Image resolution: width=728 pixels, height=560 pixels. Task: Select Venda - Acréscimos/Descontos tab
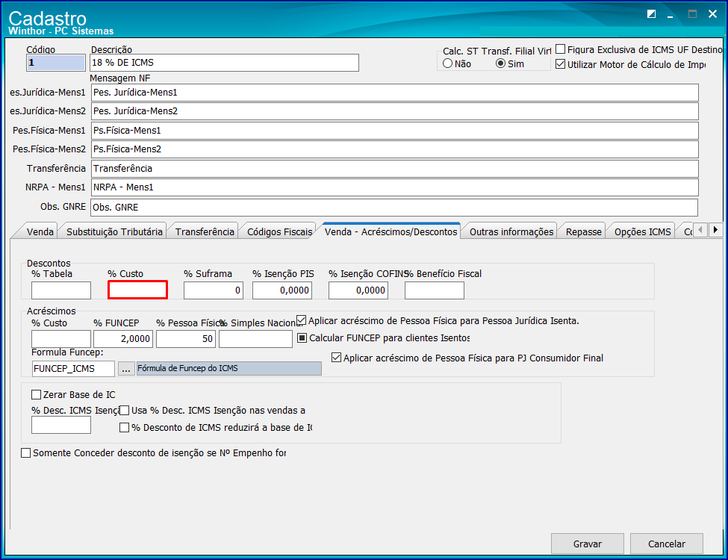point(391,231)
